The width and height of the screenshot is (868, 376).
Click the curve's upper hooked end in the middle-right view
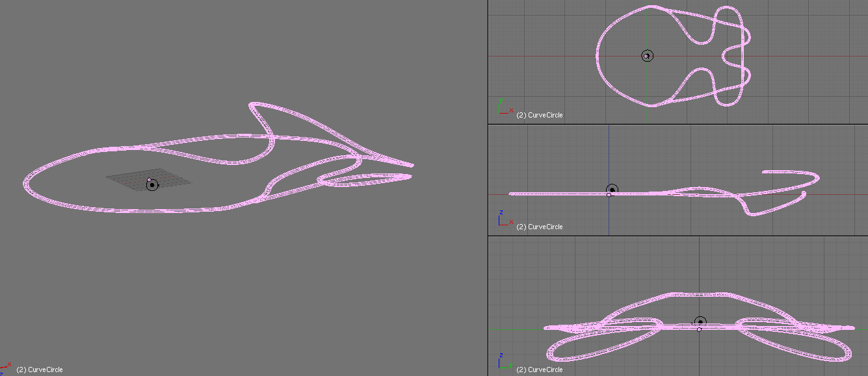pos(765,172)
